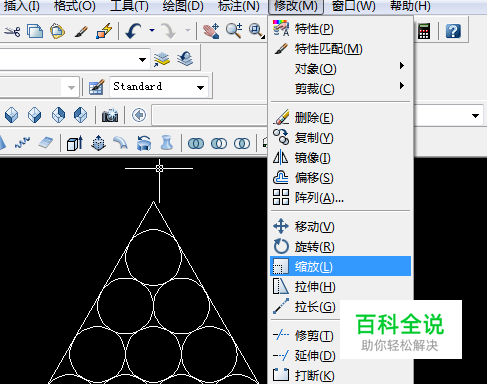Click the Cut scissors icon

click(x=12, y=31)
